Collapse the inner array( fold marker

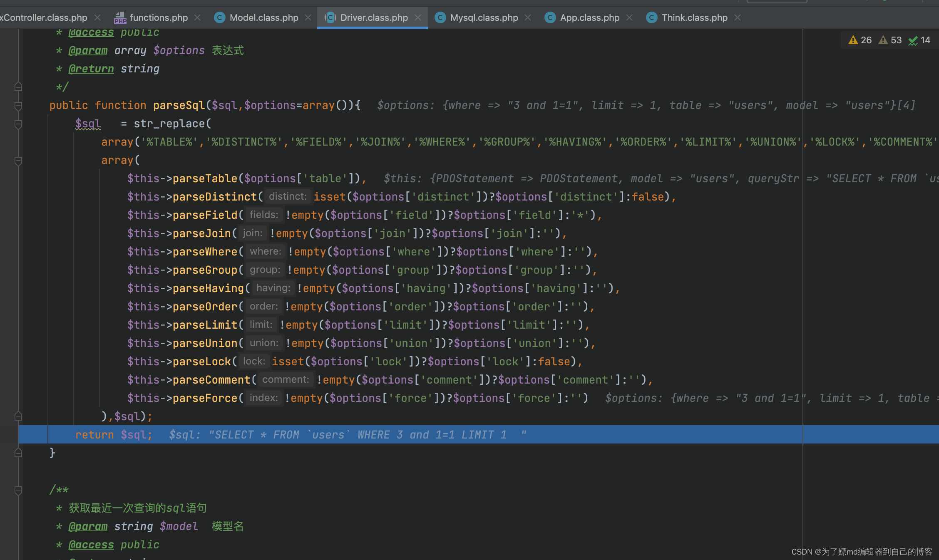point(18,161)
